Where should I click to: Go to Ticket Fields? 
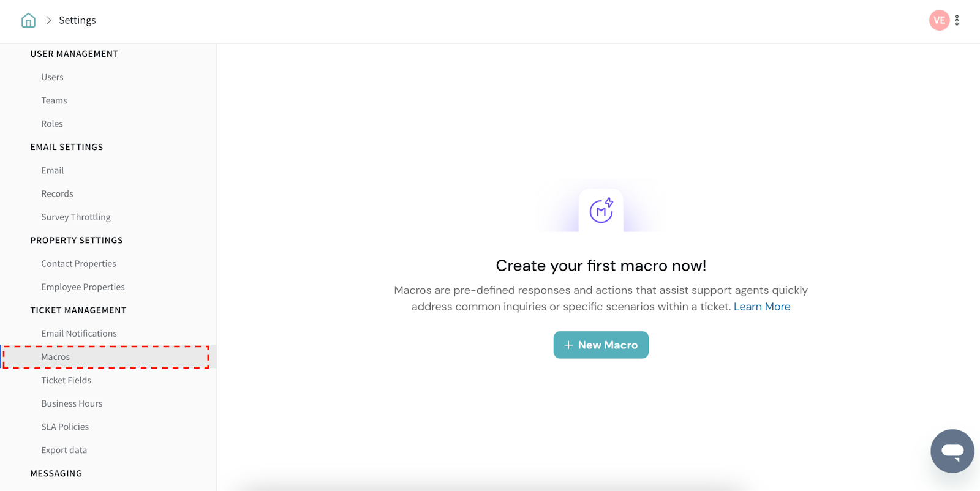(x=66, y=380)
